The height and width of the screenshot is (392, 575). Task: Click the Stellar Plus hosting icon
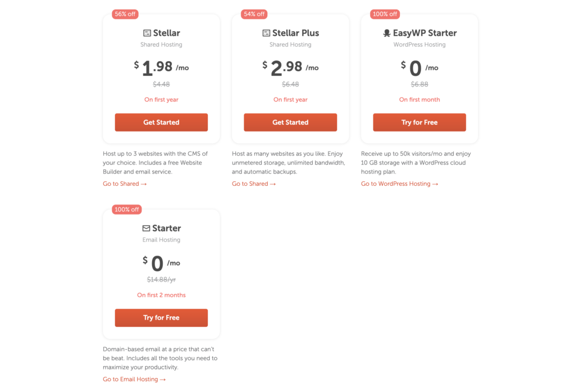coord(266,33)
